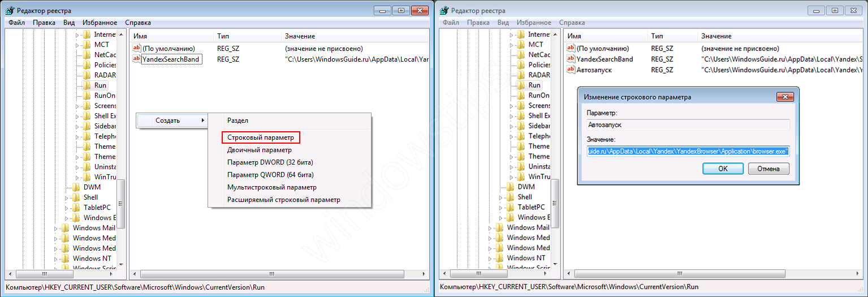
Task: Open the Избранное menu in the left window
Action: (100, 23)
